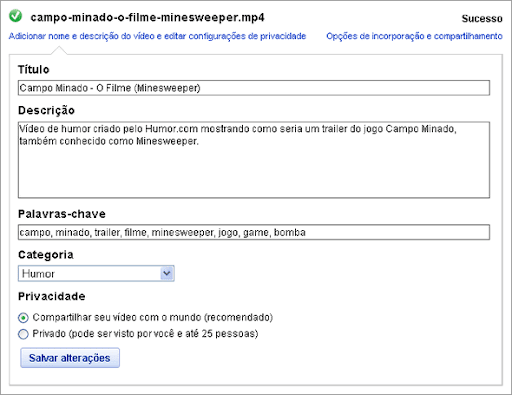Image resolution: width=512 pixels, height=395 pixels.
Task: Click the Sucesso status text
Action: click(x=482, y=19)
